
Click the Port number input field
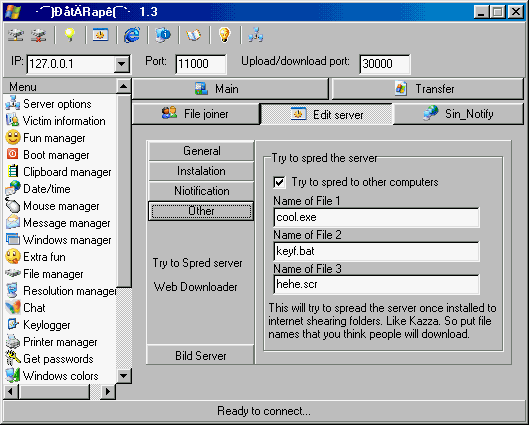coord(201,64)
